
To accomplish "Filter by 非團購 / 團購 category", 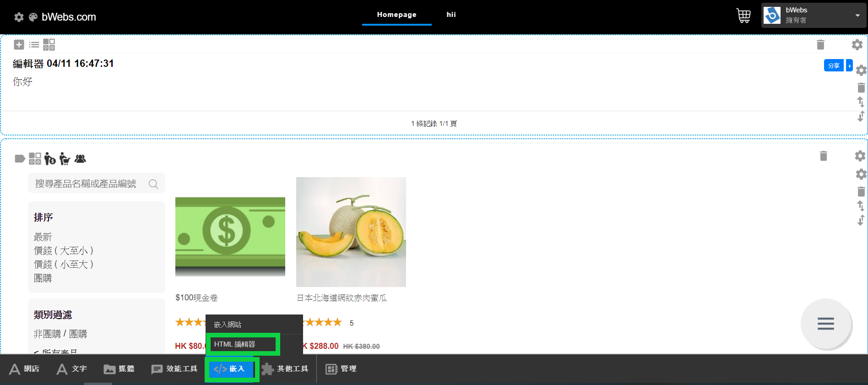I will [x=60, y=334].
